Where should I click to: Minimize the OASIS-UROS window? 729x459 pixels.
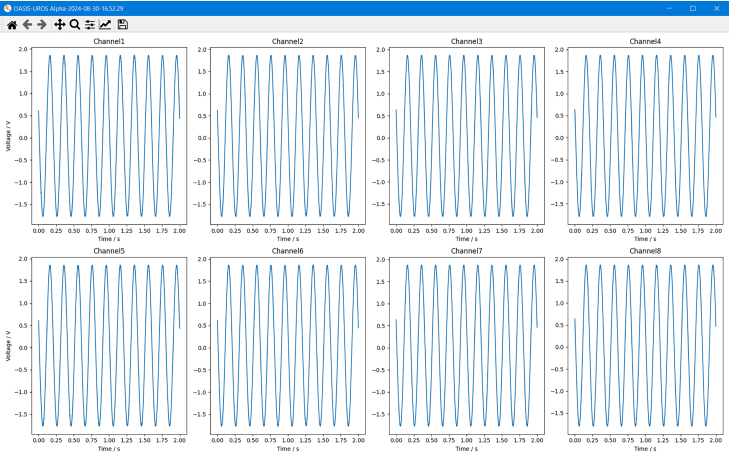pos(669,8)
